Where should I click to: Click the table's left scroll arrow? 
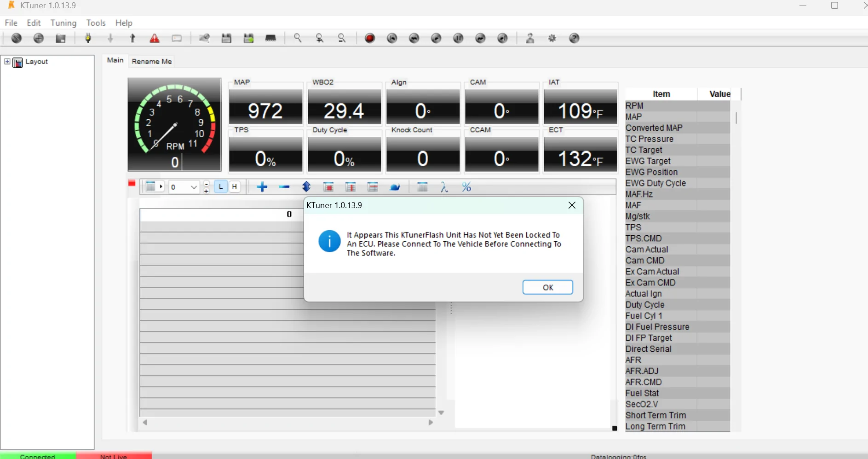pyautogui.click(x=145, y=422)
